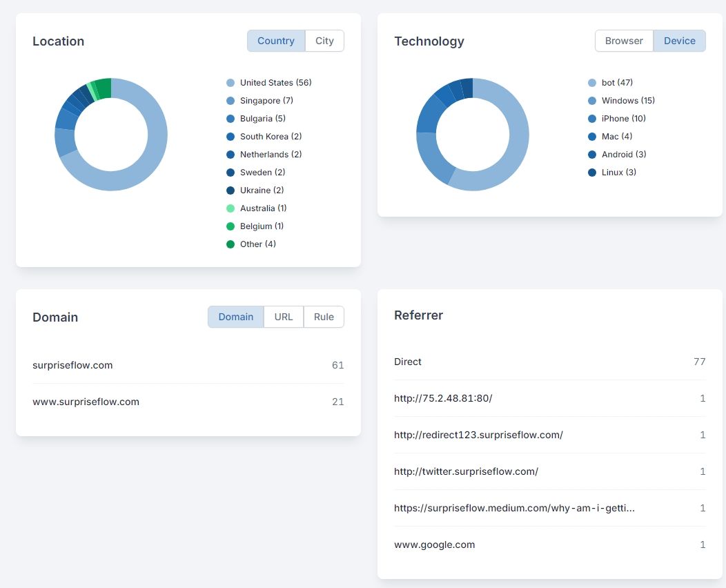Open the www.surpriseflow.com domain row
This screenshot has height=588, width=726.
(x=86, y=402)
